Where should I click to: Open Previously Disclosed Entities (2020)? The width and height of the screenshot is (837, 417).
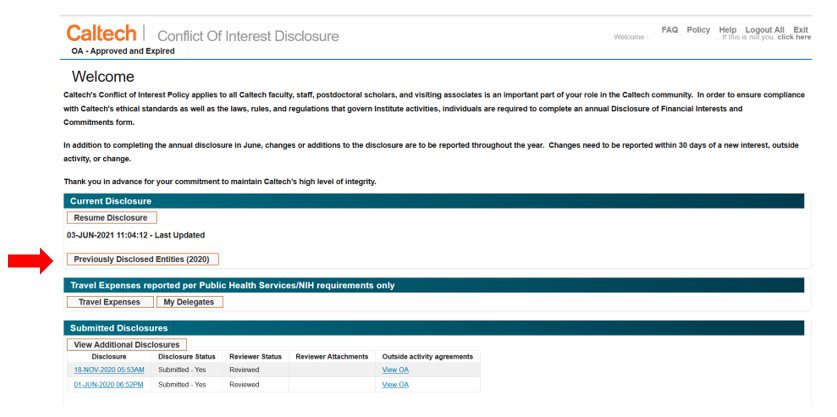pos(142,259)
